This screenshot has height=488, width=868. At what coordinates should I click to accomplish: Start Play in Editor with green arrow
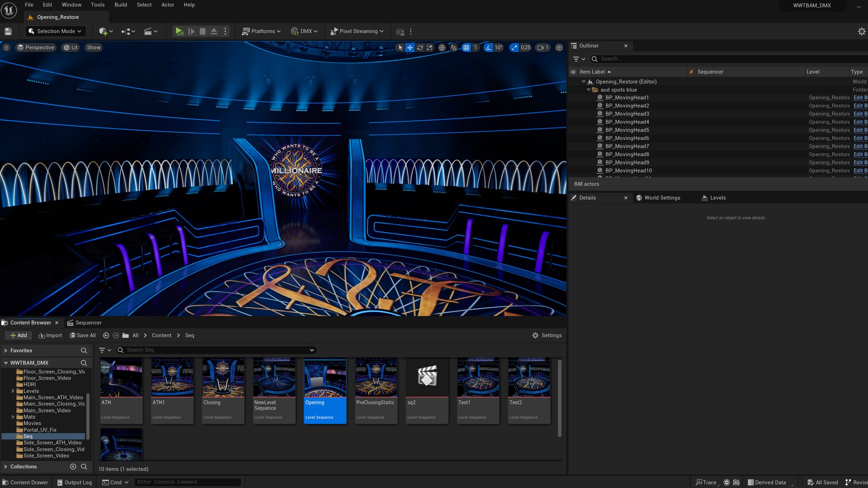tap(179, 31)
